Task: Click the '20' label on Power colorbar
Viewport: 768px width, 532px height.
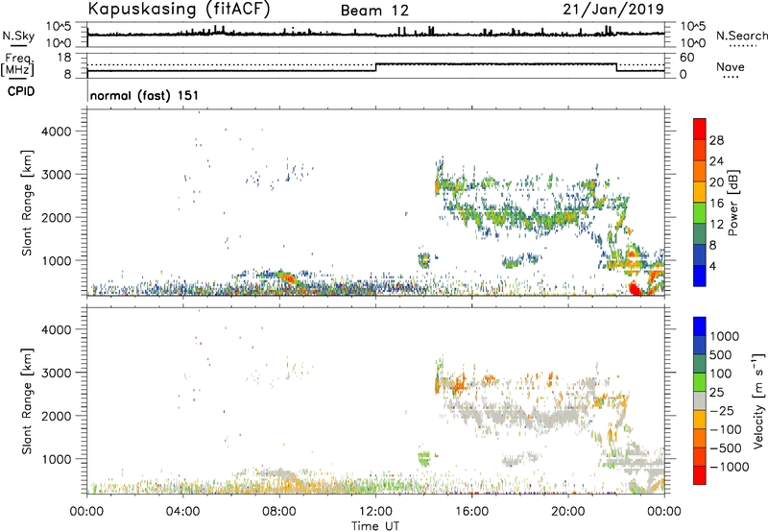Action: 716,182
